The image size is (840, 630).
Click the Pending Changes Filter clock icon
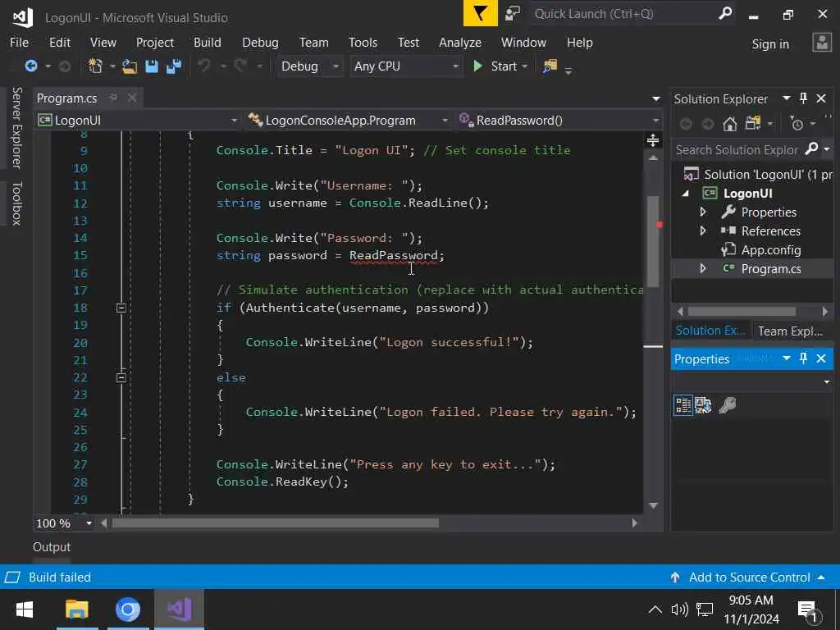797,124
